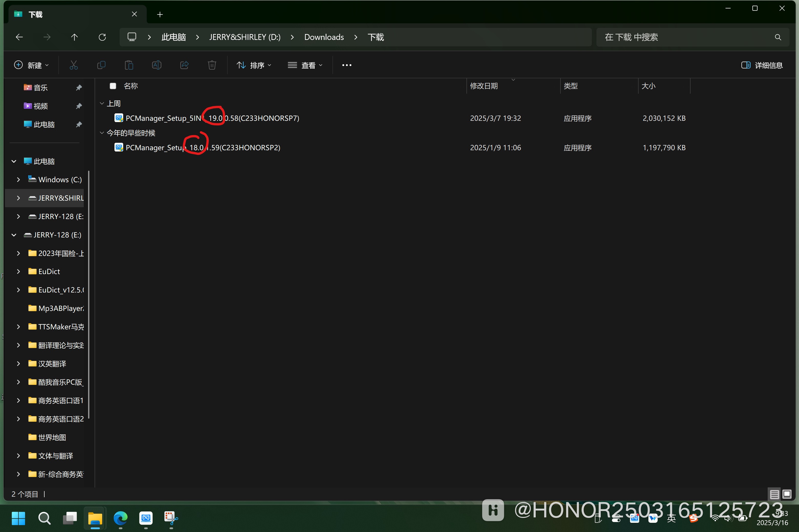Open the 排序 sort dropdown

pyautogui.click(x=254, y=65)
